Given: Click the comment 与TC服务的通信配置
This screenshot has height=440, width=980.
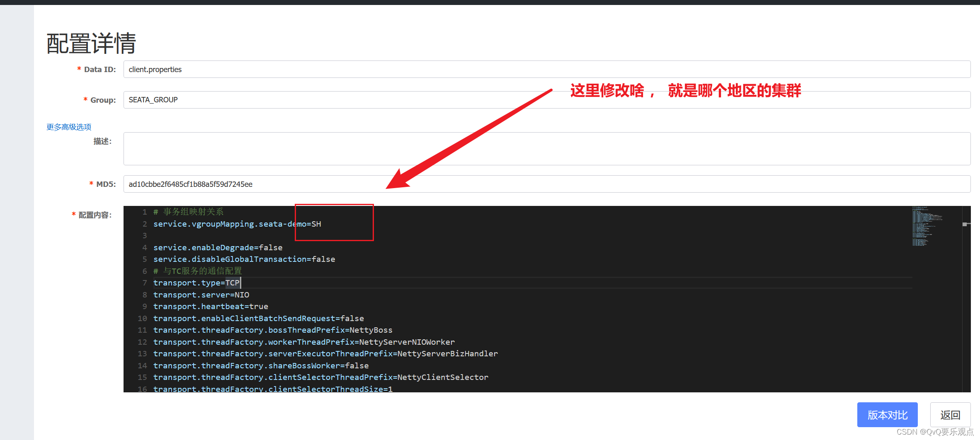Looking at the screenshot, I should tap(198, 271).
